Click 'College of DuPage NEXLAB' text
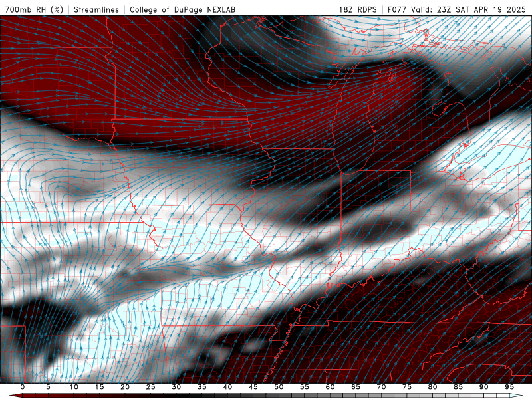This screenshot has height=399, width=532. [x=182, y=9]
